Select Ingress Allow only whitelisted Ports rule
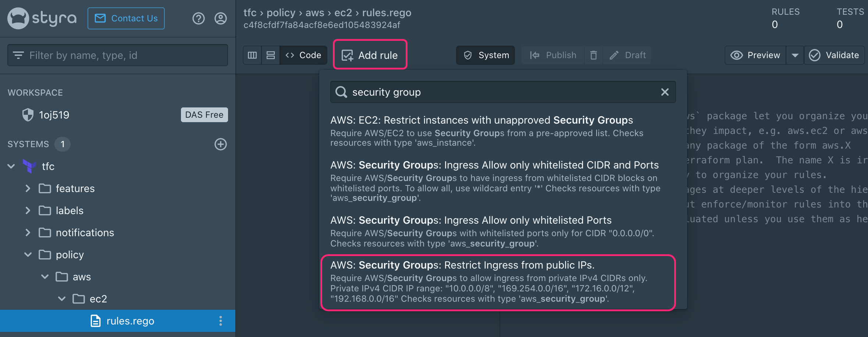The width and height of the screenshot is (868, 337). [x=498, y=232]
